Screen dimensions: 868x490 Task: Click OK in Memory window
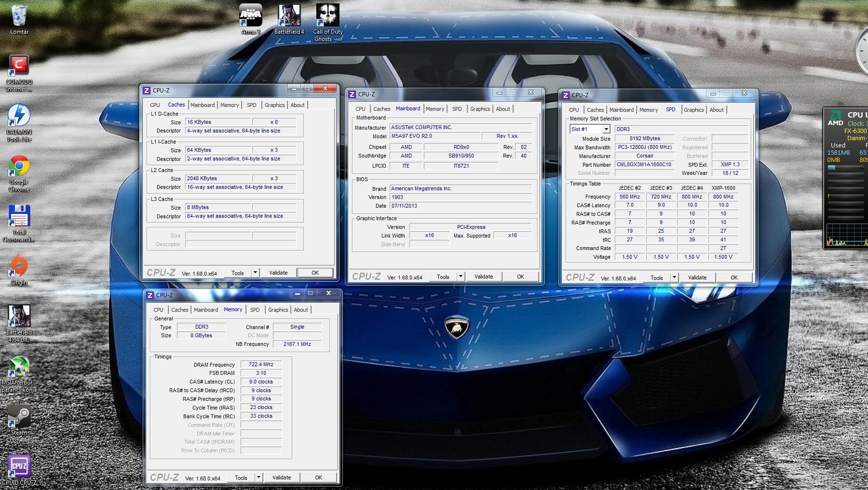tap(318, 477)
